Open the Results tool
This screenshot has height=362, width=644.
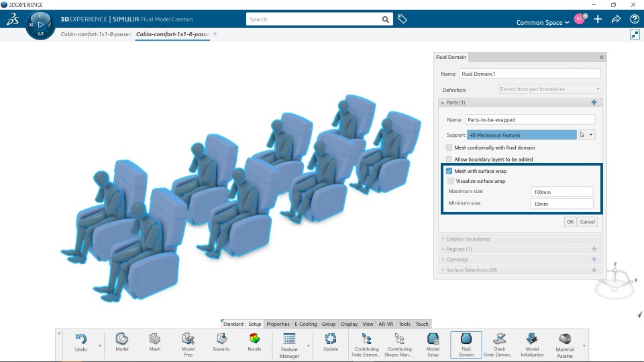tap(254, 343)
